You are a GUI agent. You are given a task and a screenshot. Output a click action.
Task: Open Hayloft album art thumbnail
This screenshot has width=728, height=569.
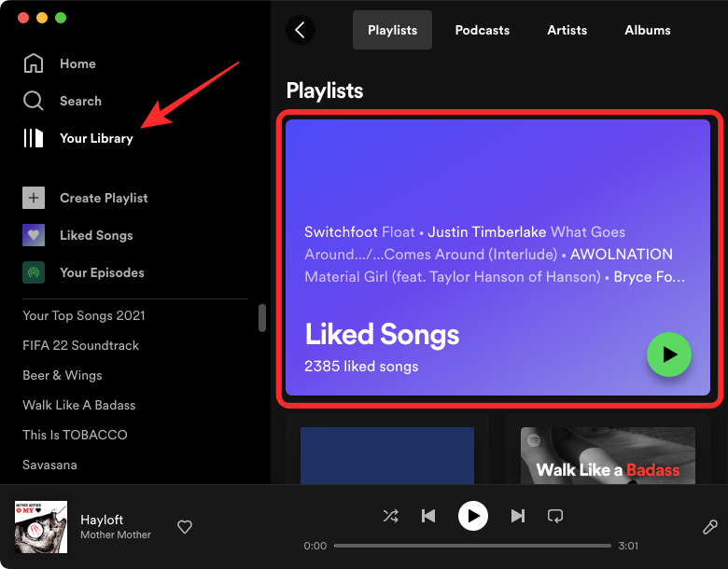click(x=41, y=527)
